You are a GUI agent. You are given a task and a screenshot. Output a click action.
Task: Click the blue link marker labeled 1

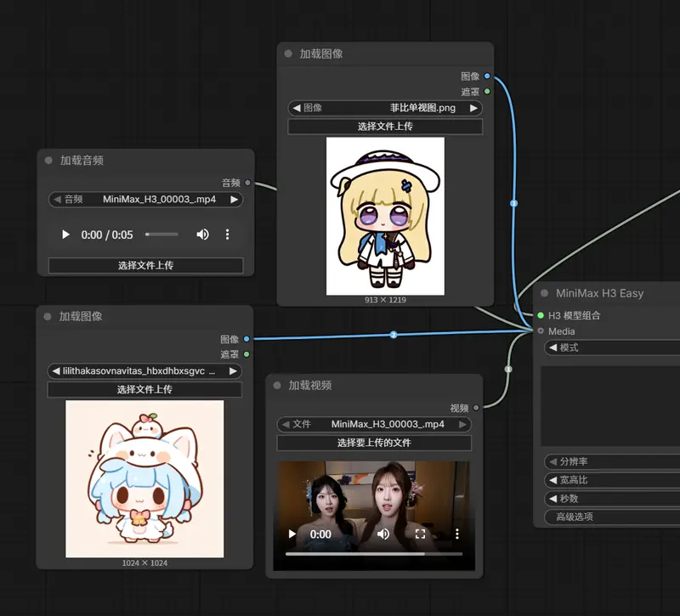point(514,203)
